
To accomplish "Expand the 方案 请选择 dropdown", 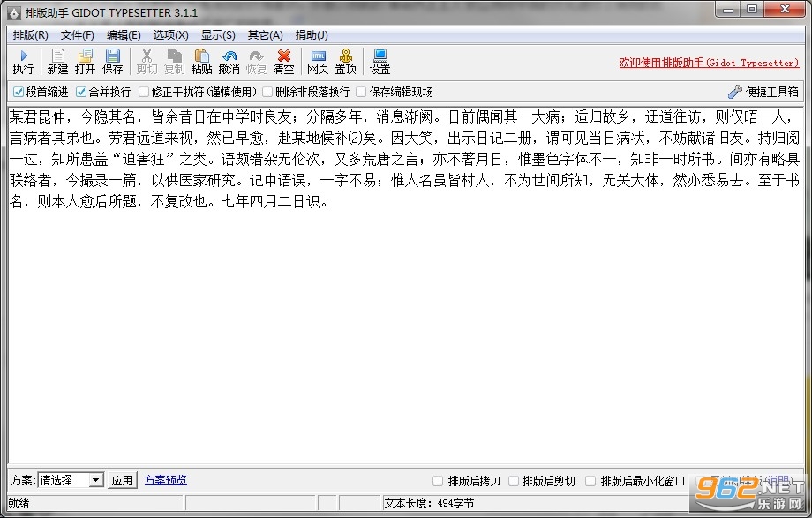I will click(x=95, y=480).
